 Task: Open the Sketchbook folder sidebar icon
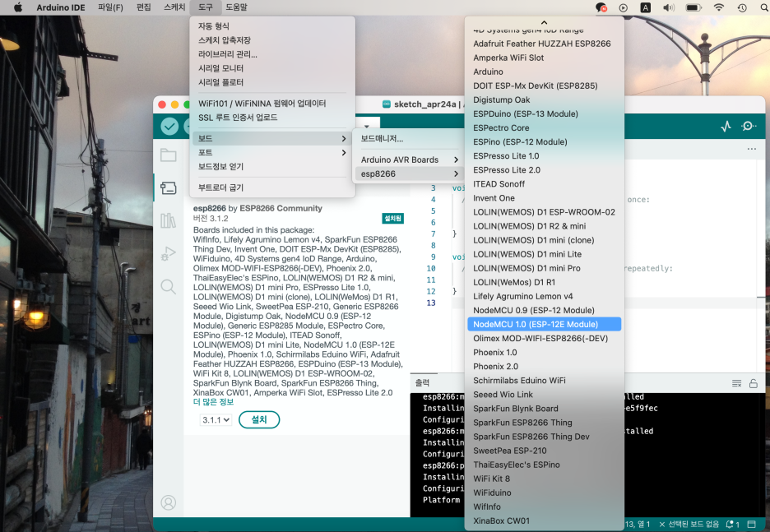pyautogui.click(x=169, y=155)
